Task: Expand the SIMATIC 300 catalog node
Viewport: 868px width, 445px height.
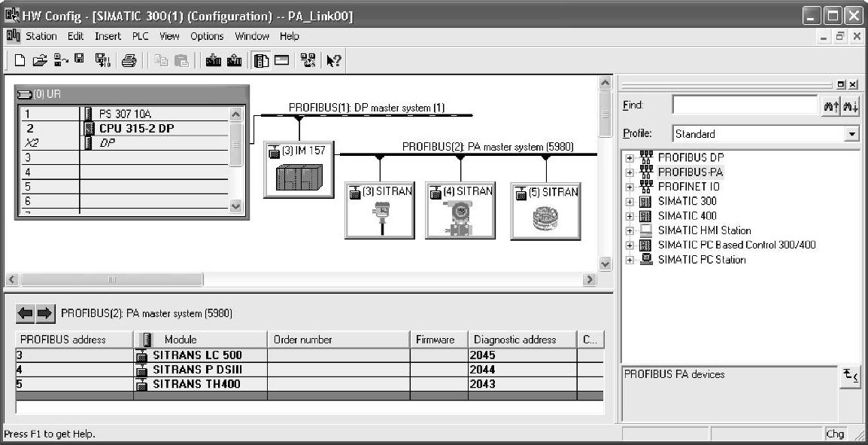Action: [630, 201]
